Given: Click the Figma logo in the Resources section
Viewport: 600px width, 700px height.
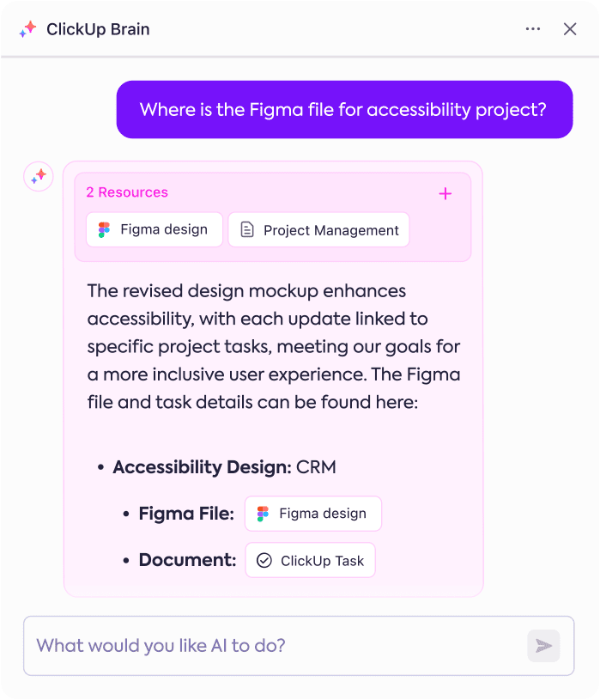Looking at the screenshot, I should 105,230.
